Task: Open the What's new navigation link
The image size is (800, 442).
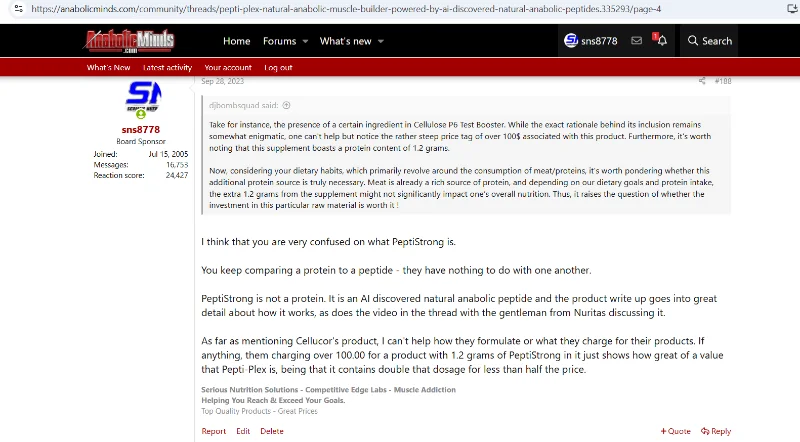Action: (345, 41)
